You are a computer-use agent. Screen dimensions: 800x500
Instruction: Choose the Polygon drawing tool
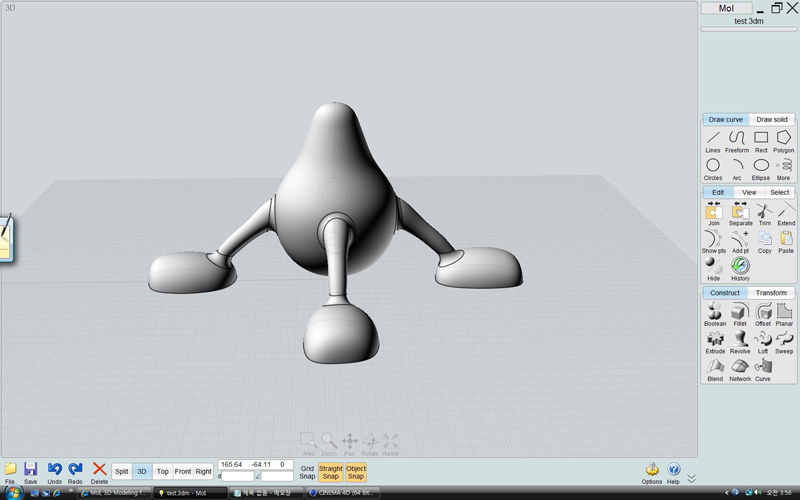tap(783, 141)
